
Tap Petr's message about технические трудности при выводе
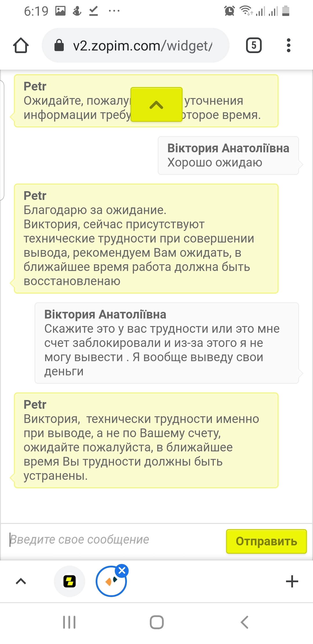coord(146,440)
